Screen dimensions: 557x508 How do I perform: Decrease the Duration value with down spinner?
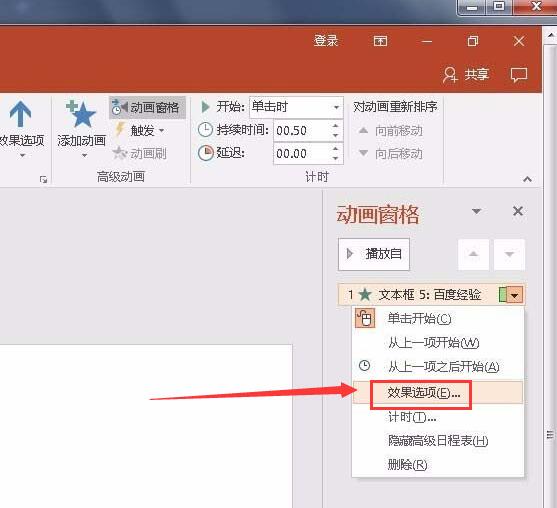[x=336, y=136]
